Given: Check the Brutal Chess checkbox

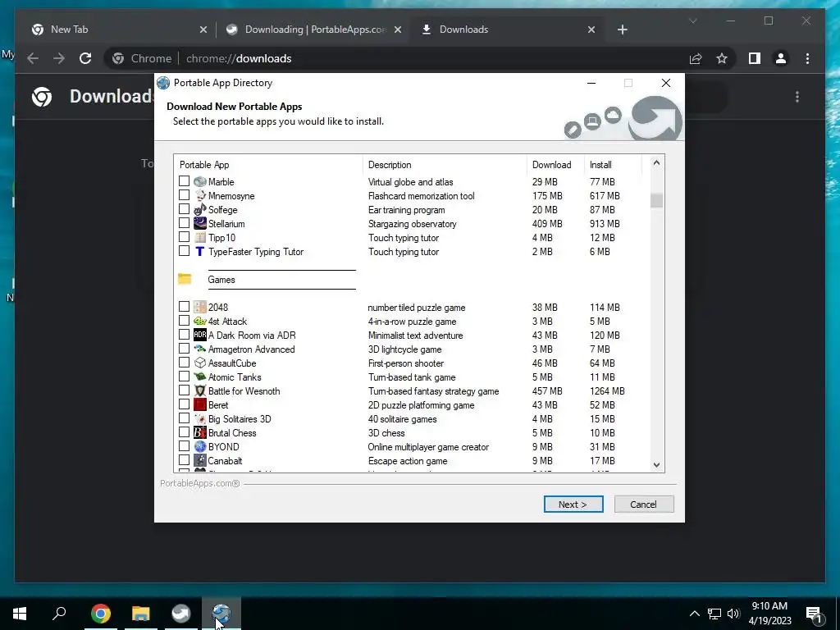Looking at the screenshot, I should tap(184, 431).
